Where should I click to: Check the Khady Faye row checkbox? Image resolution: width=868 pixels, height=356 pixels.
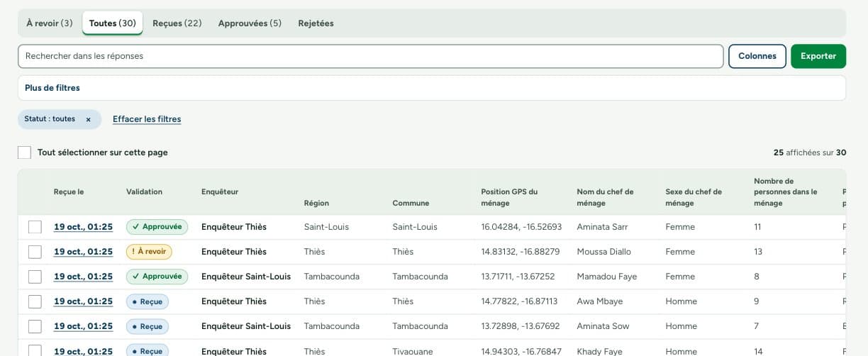[35, 350]
